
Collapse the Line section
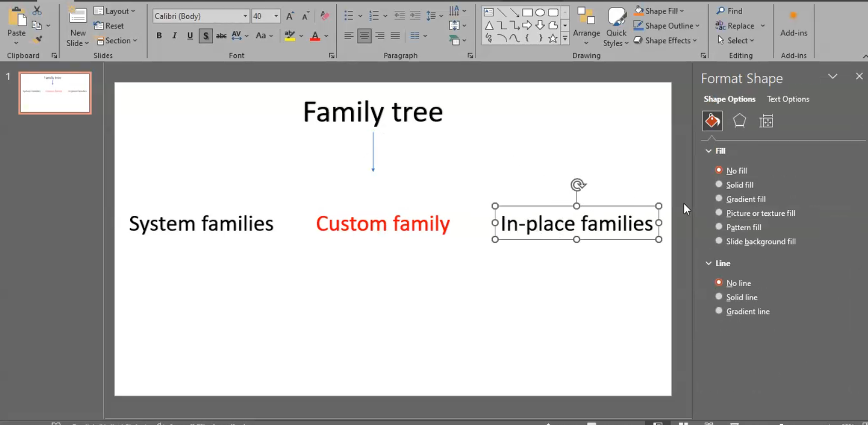point(709,263)
